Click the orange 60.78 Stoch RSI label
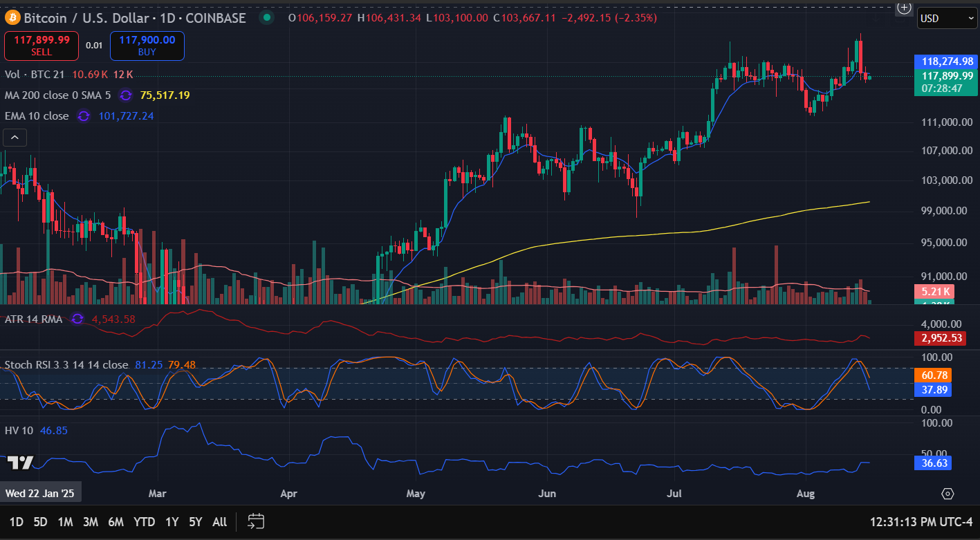Screen dimensions: 980x540 tap(932, 375)
